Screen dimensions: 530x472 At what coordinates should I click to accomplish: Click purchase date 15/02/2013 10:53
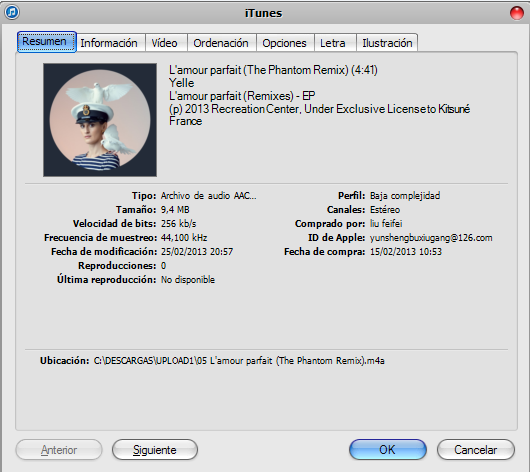[x=406, y=252]
